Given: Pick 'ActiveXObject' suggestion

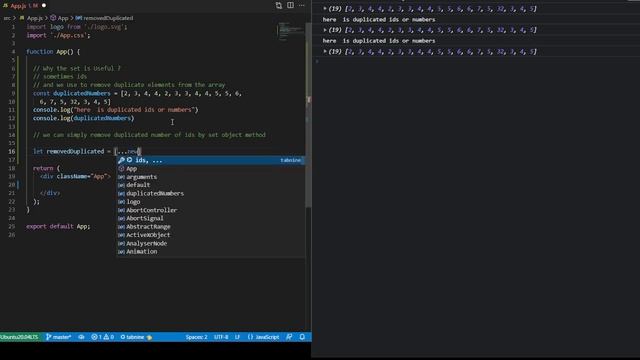Looking at the screenshot, I should [x=211, y=235].
